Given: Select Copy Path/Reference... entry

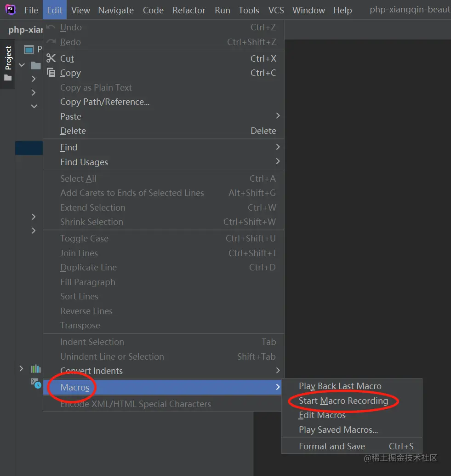Looking at the screenshot, I should pyautogui.click(x=164, y=102).
